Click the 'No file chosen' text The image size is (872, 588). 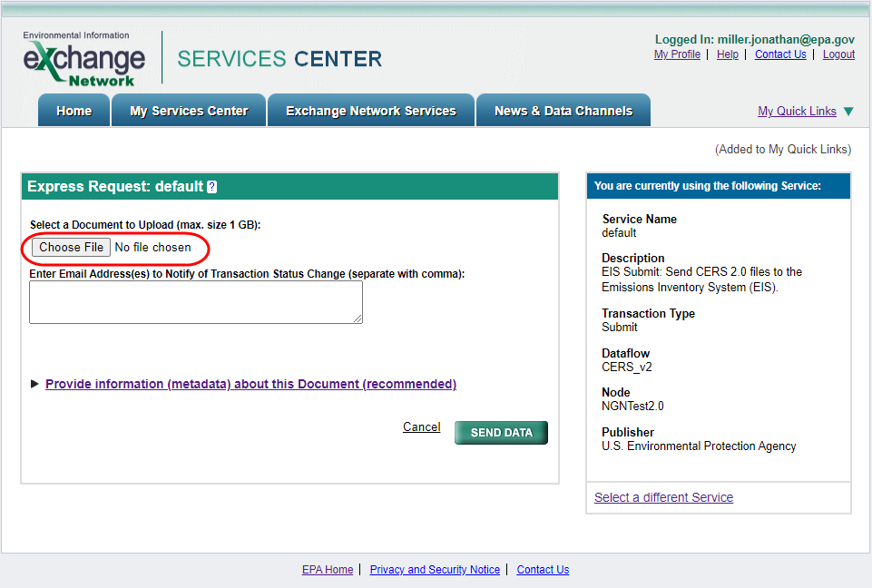pyautogui.click(x=153, y=247)
